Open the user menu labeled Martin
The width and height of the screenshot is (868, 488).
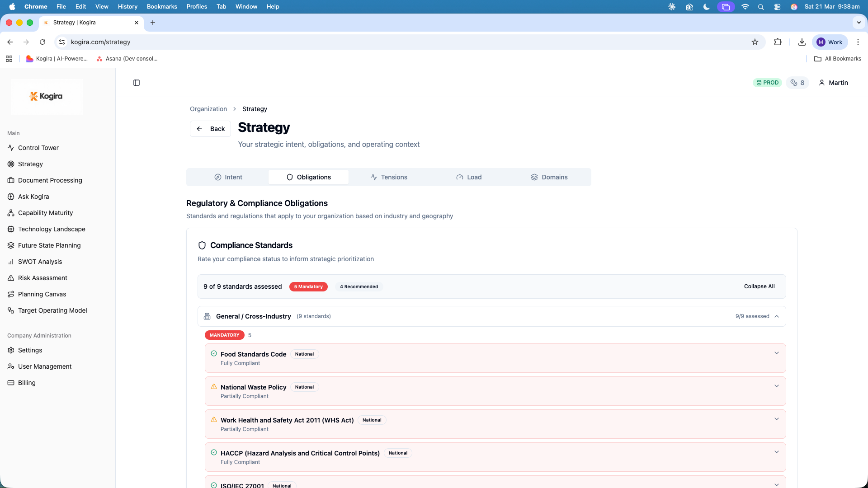pos(833,83)
